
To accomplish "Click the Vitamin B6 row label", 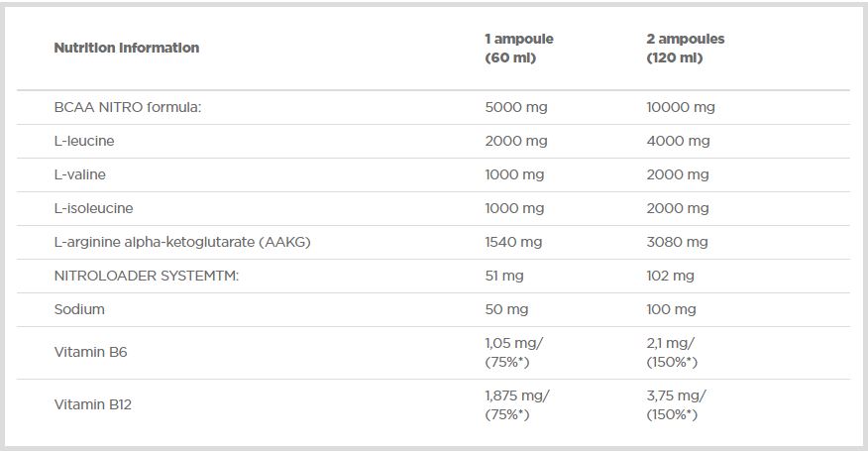I will pos(89,353).
